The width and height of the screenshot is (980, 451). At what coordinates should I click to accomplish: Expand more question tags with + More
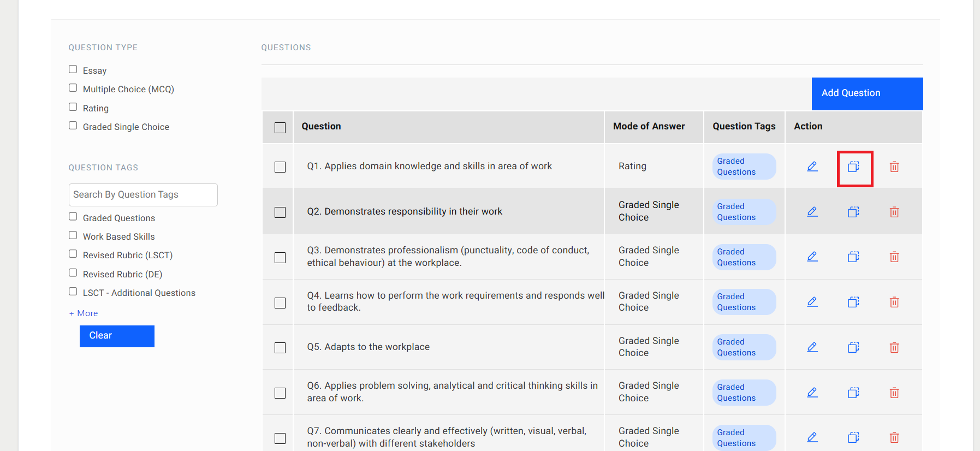pyautogui.click(x=84, y=313)
